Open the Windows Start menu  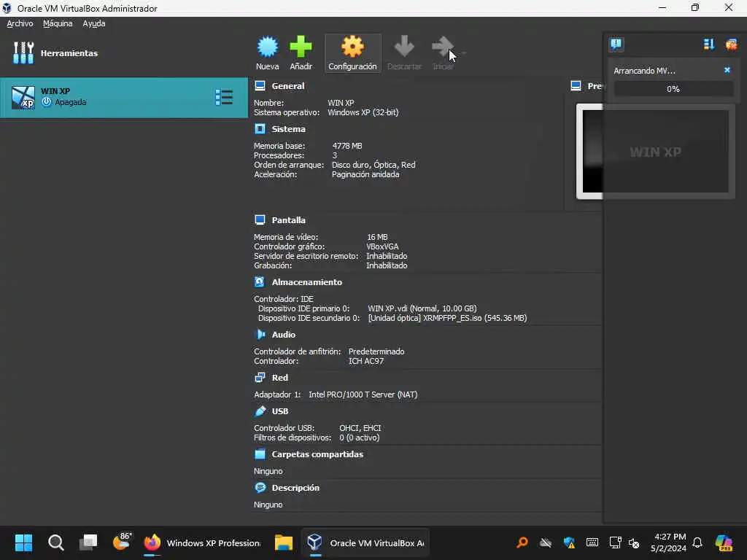click(23, 542)
